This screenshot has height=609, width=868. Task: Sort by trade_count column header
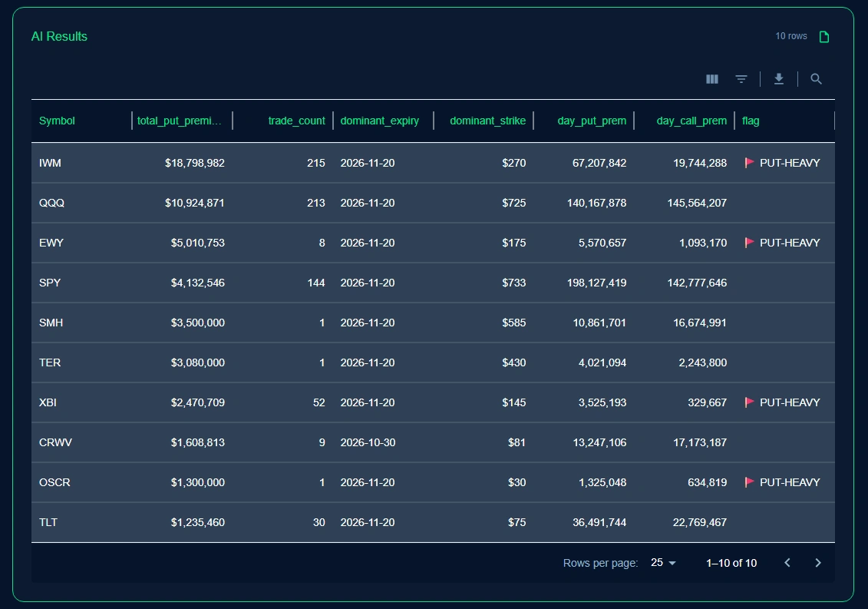click(x=297, y=121)
